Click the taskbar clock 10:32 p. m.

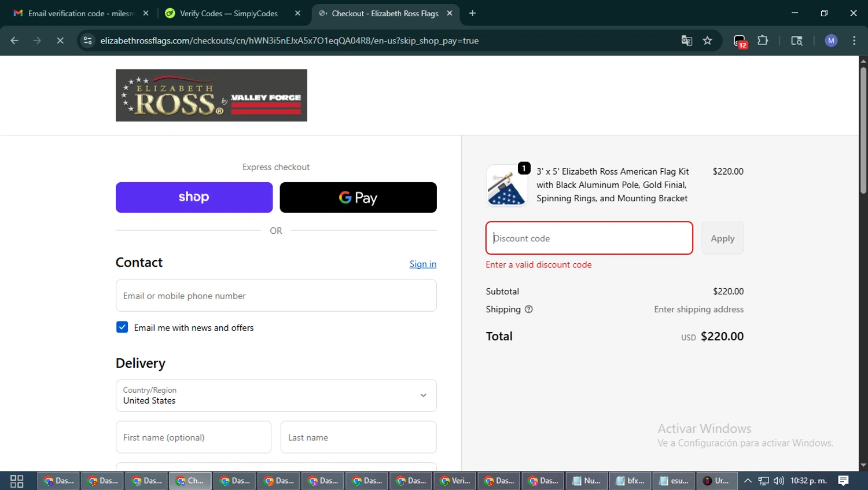click(808, 481)
